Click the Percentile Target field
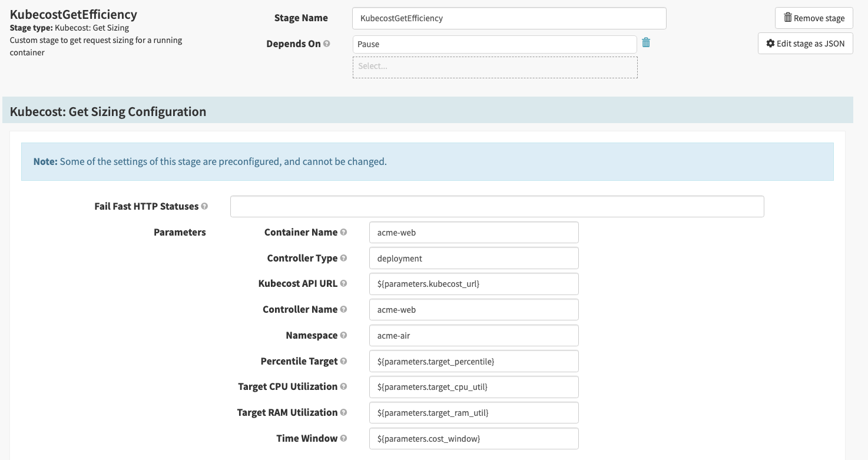Image resolution: width=868 pixels, height=460 pixels. 473,361
